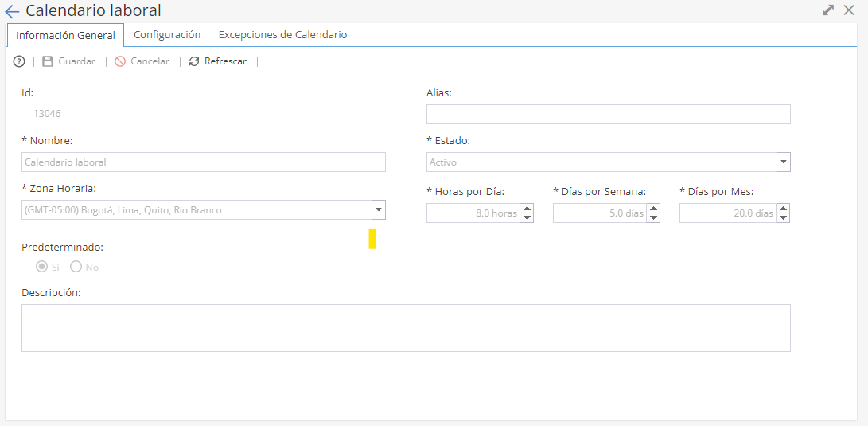Click into the Alias text field
The image size is (868, 426).
(x=609, y=114)
